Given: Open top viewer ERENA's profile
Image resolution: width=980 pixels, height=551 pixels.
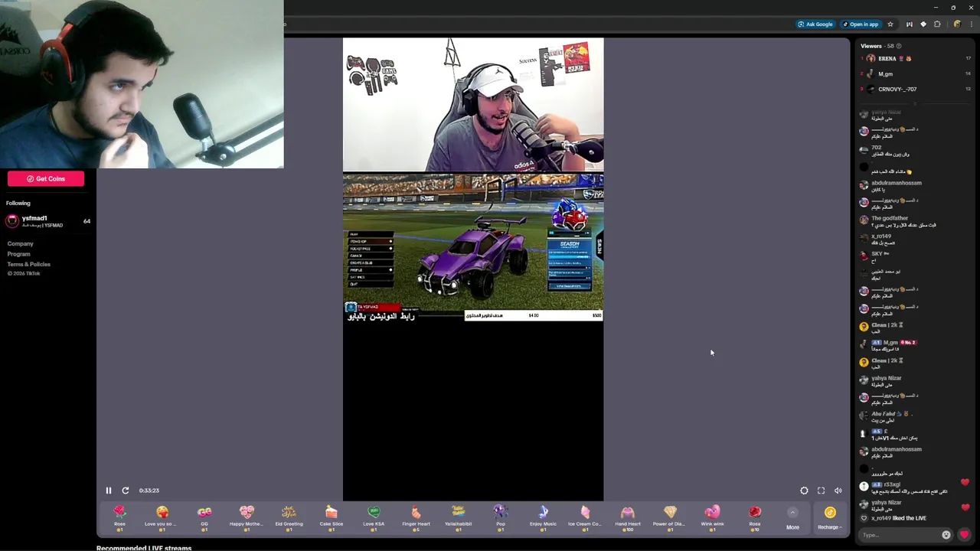Looking at the screenshot, I should coord(916,58).
